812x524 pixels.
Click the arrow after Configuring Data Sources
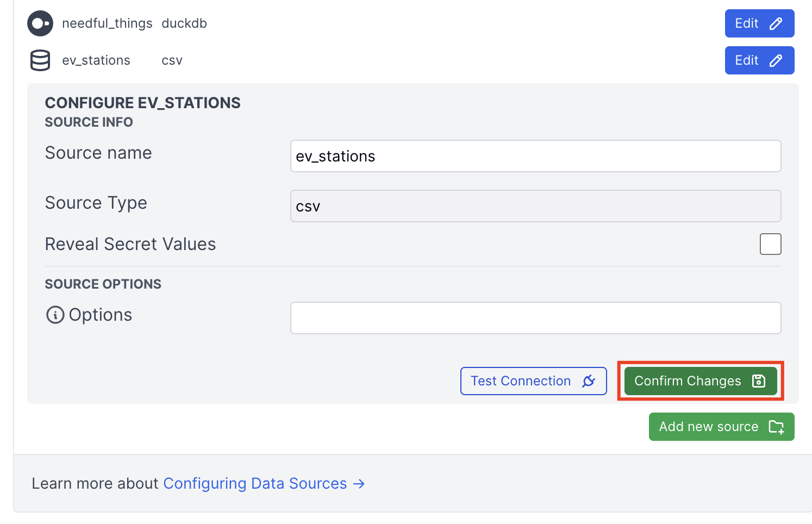pyautogui.click(x=359, y=484)
